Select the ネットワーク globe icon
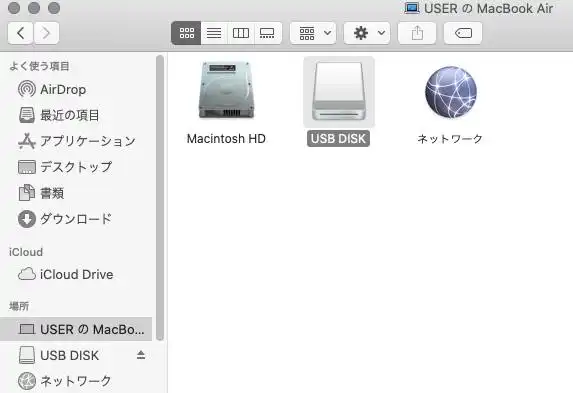 tap(451, 92)
